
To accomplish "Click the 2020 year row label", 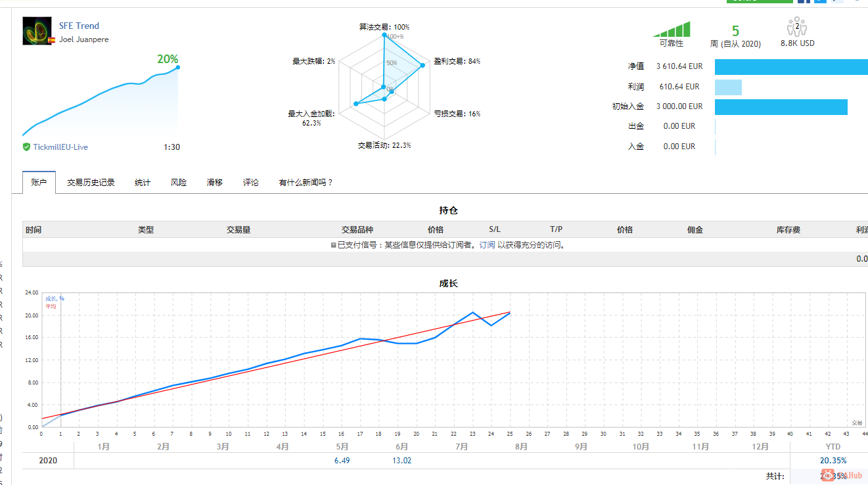I will [48, 461].
